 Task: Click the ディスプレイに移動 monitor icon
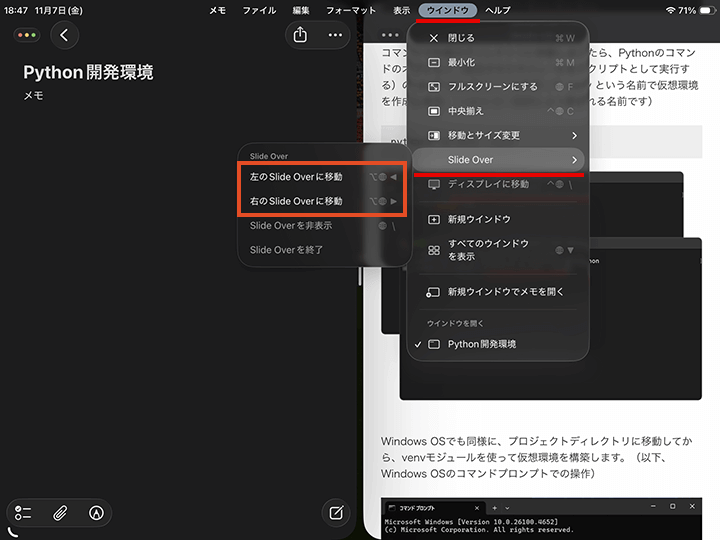433,185
